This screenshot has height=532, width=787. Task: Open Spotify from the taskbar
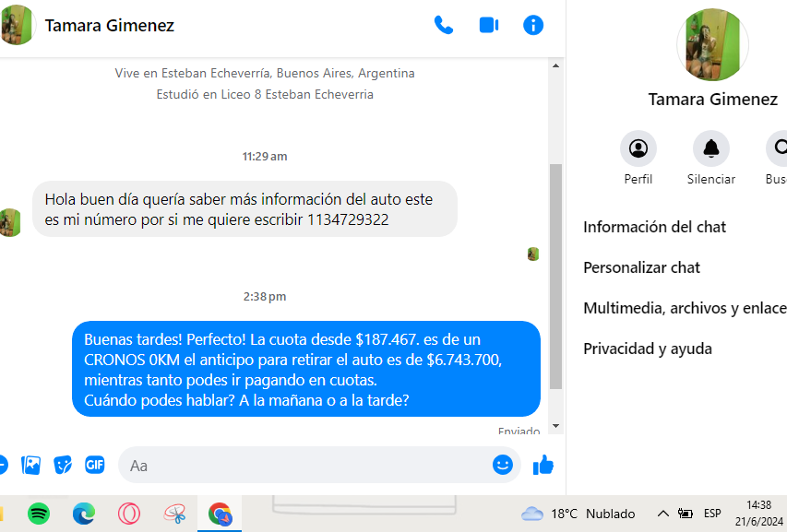point(39,514)
